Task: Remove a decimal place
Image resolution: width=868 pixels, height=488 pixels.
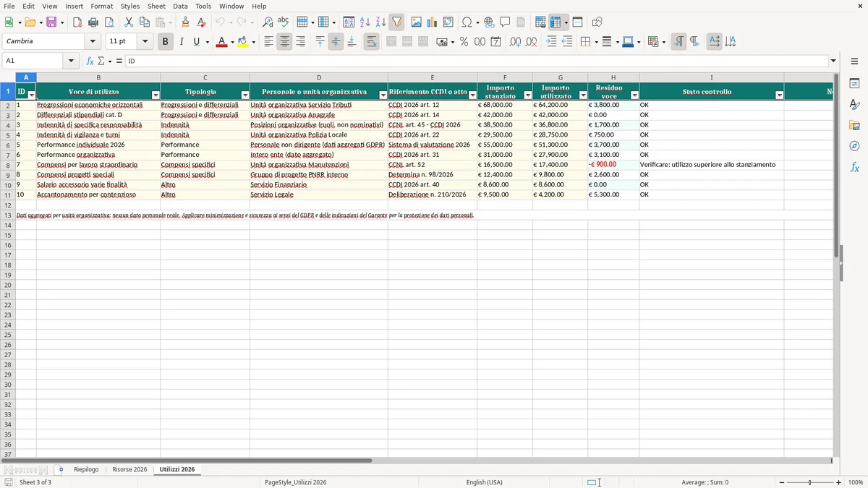Action: (532, 42)
